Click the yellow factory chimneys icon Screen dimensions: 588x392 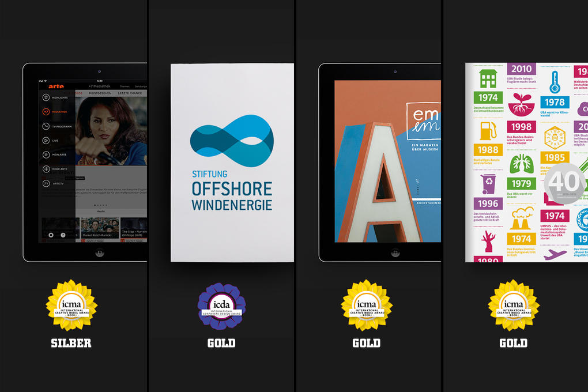pyautogui.click(x=522, y=218)
